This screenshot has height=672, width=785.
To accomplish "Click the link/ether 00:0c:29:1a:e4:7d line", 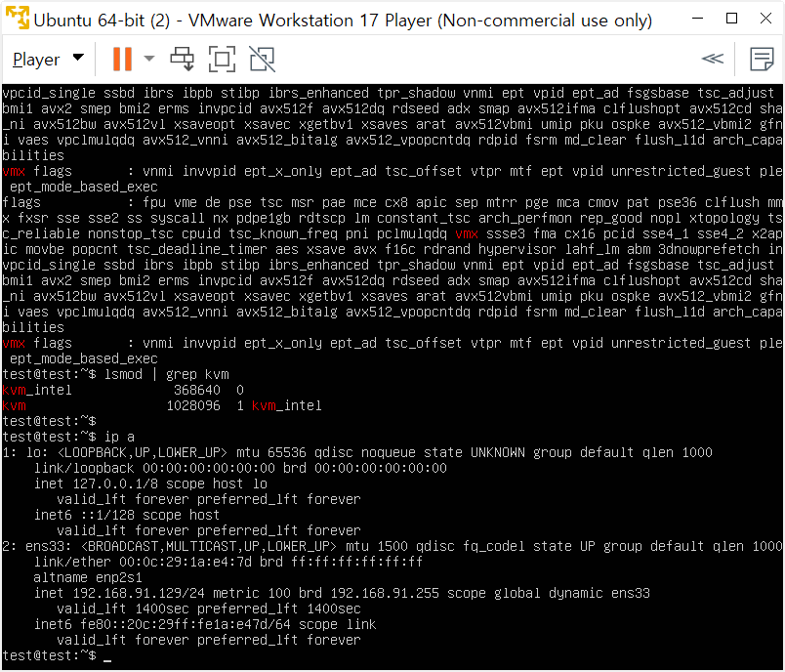I will (228, 562).
